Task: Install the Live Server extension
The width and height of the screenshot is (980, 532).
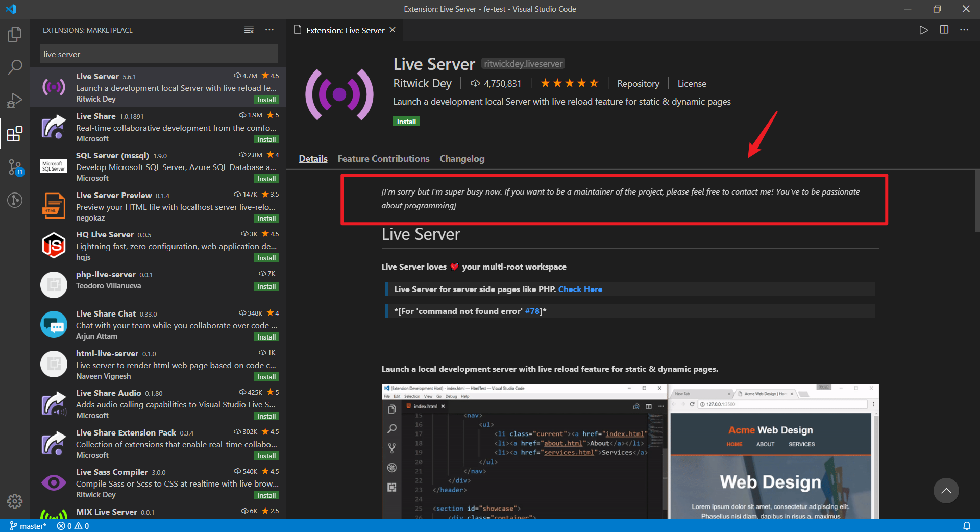Action: (x=406, y=121)
